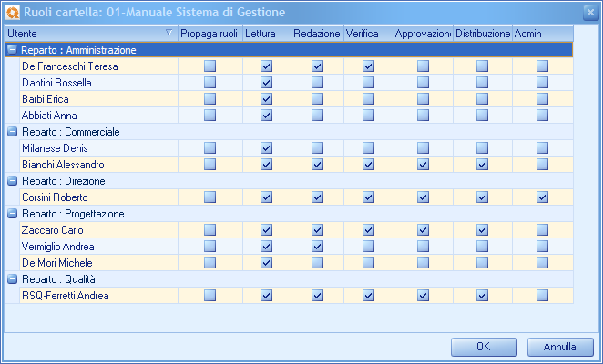Collapse the Reparto : Amministrazione group
This screenshot has width=603, height=364.
12,50
